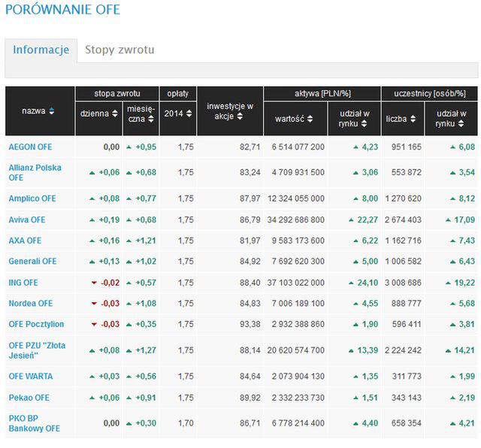Open AEGON OFE fund link
The width and height of the screenshot is (481, 448).
tap(30, 147)
